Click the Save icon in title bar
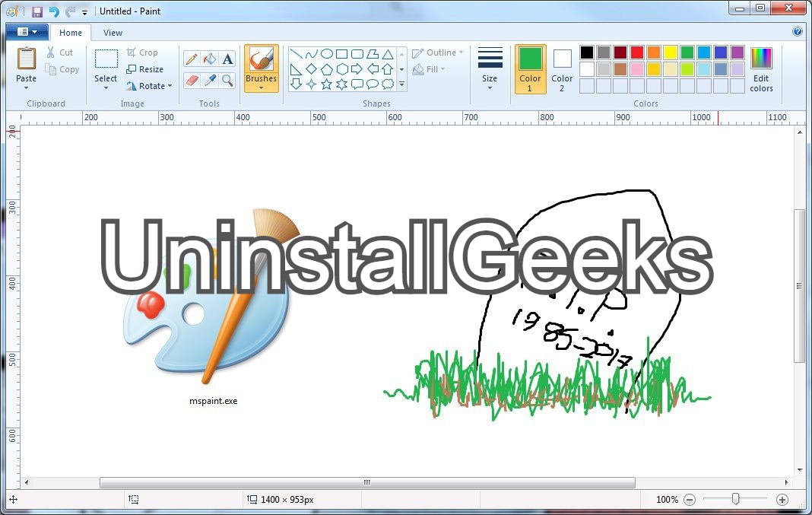The image size is (812, 515). (37, 11)
